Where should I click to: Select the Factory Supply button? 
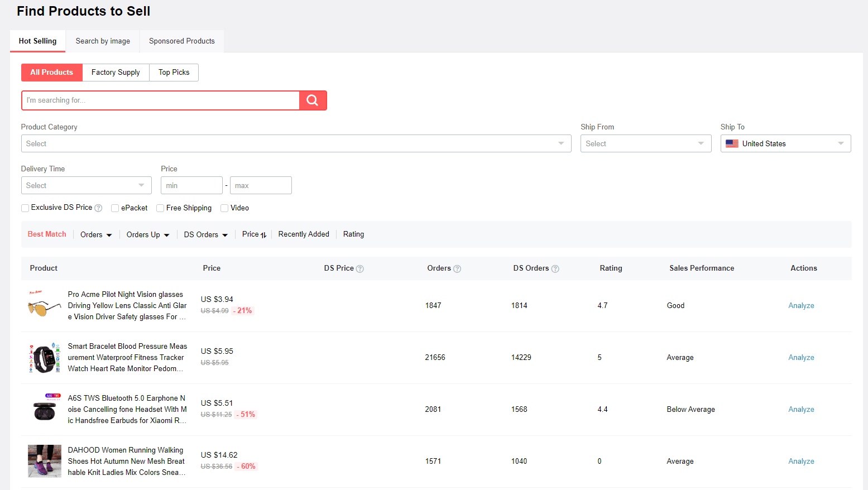(x=116, y=73)
